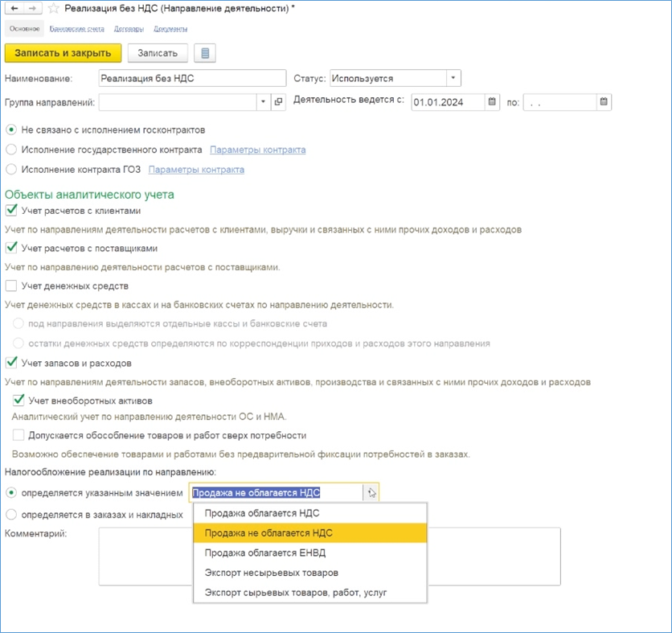Click the Записать button
Image resolution: width=672 pixels, height=633 pixels.
[x=158, y=53]
